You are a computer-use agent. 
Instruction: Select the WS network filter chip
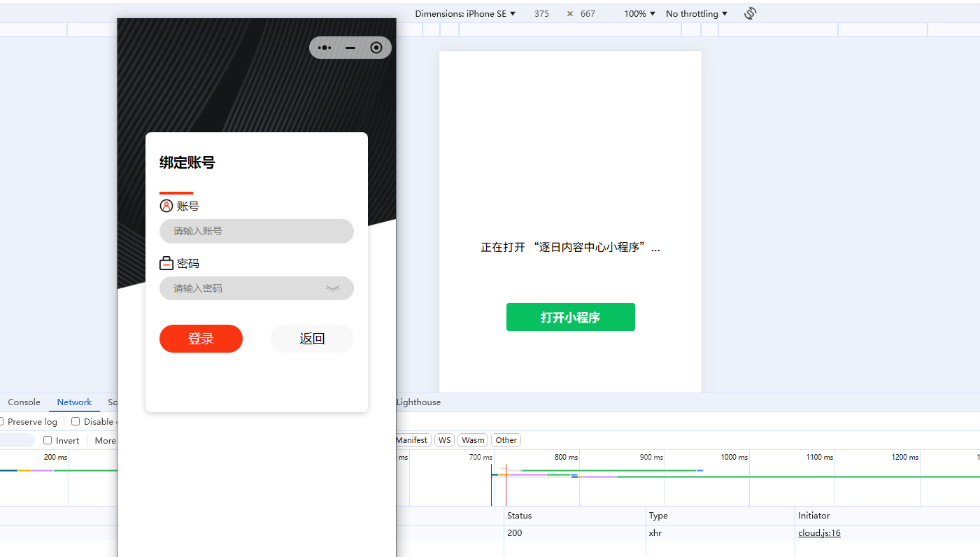coord(444,440)
